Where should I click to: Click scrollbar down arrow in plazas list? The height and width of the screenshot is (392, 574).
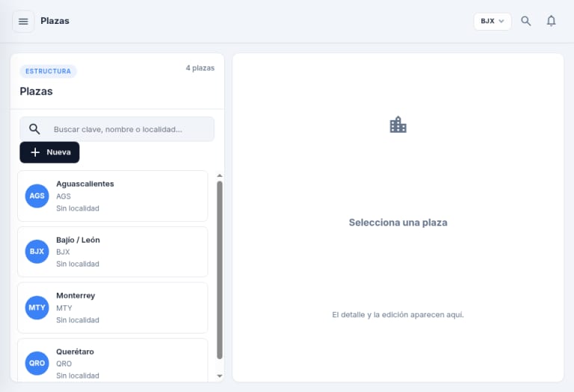point(220,376)
